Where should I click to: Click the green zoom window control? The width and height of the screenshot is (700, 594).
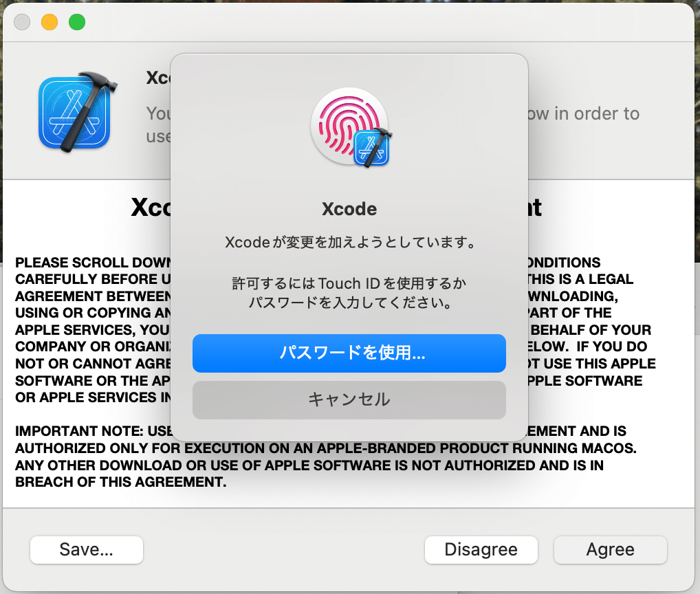coord(76,21)
